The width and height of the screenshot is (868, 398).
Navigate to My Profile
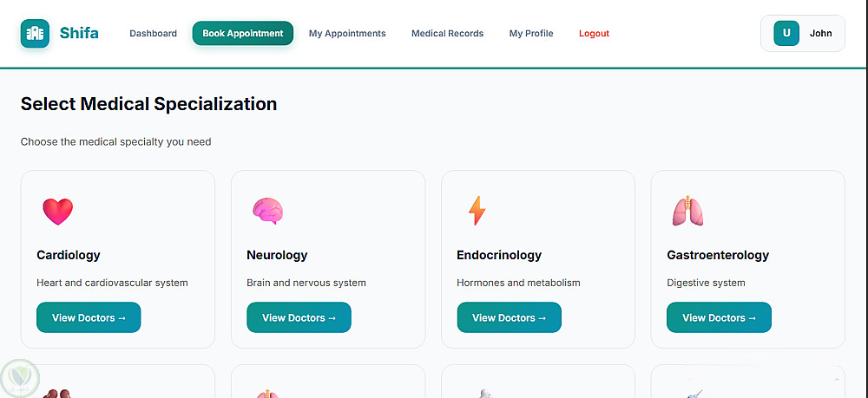[x=531, y=34]
